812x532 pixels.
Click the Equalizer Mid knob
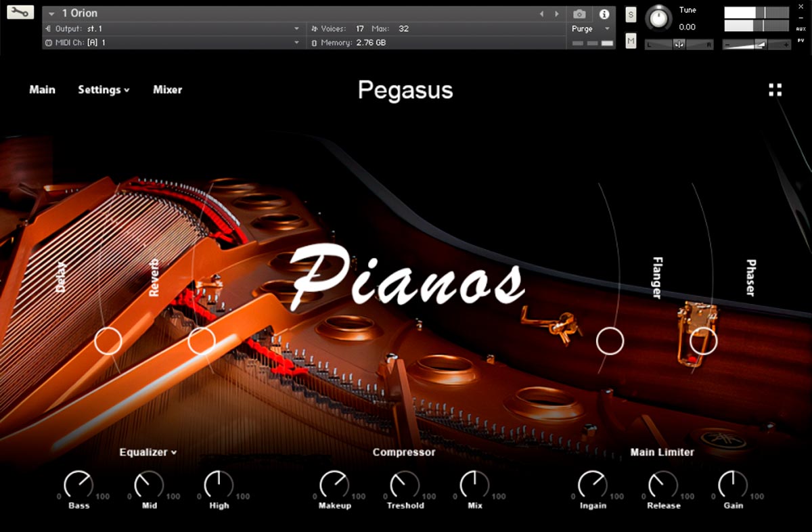coord(149,485)
